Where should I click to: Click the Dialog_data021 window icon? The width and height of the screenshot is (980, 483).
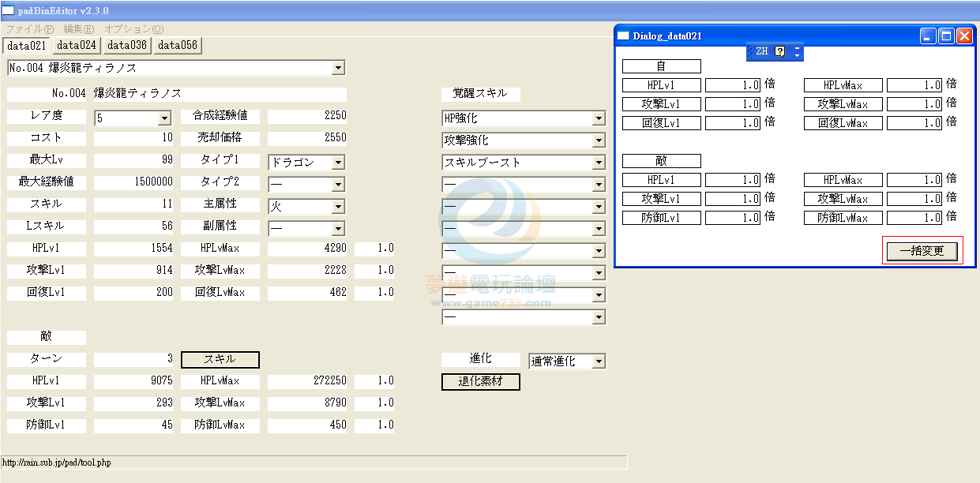click(624, 36)
